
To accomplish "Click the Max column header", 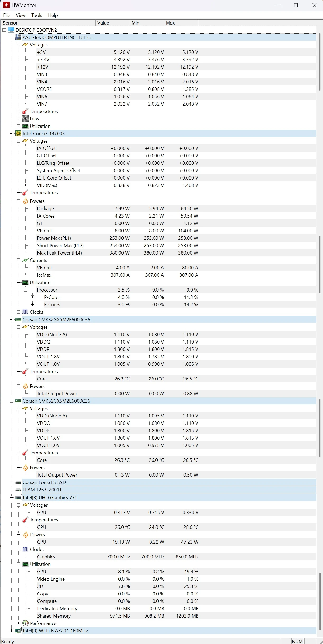I will [181, 23].
